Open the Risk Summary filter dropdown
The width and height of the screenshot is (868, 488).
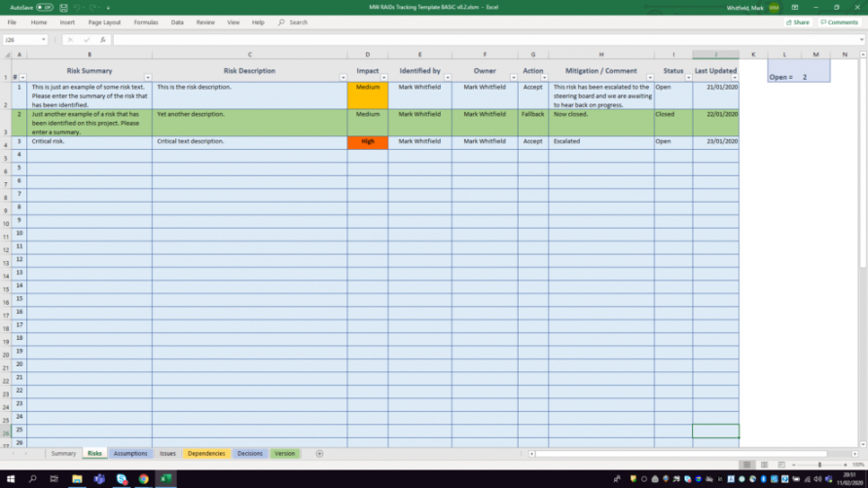tap(148, 78)
